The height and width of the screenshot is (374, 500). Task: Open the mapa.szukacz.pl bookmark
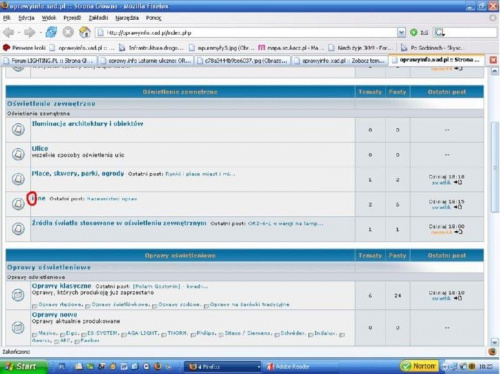291,48
